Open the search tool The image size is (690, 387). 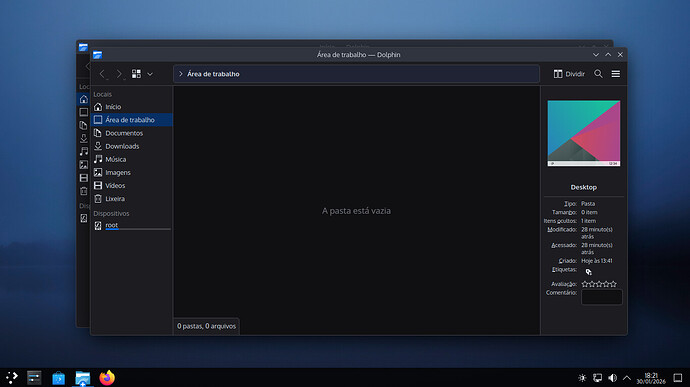[598, 74]
